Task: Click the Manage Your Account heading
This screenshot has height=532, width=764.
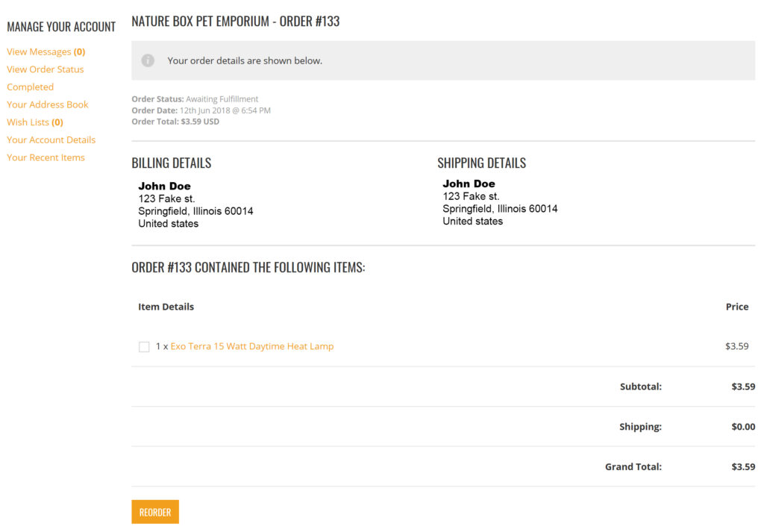Action: [61, 27]
